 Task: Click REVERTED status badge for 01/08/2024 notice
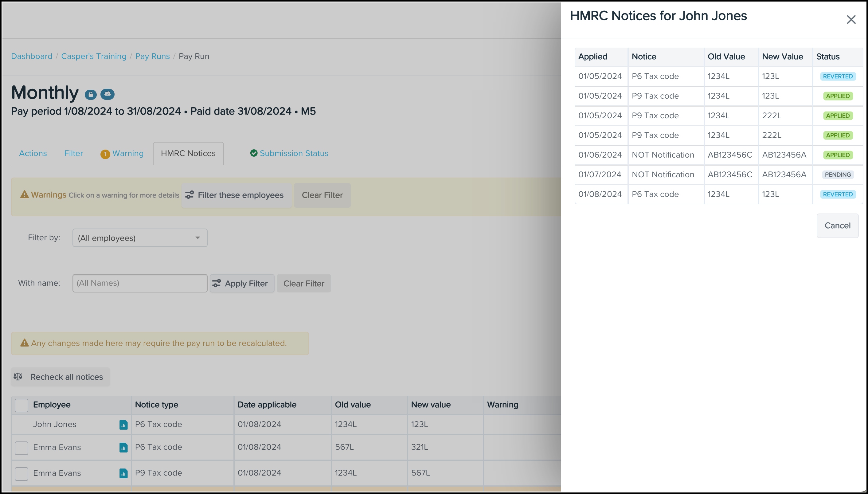pyautogui.click(x=838, y=194)
